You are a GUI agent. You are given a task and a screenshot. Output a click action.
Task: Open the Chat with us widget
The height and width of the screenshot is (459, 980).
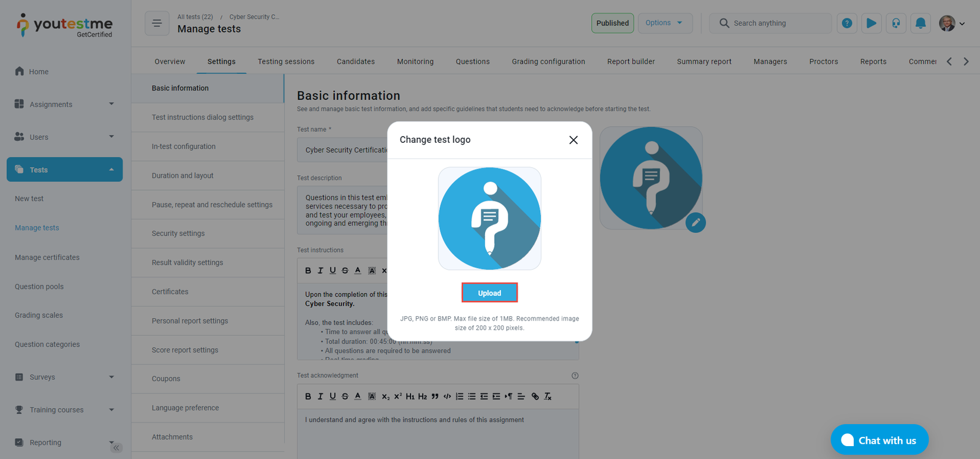880,440
